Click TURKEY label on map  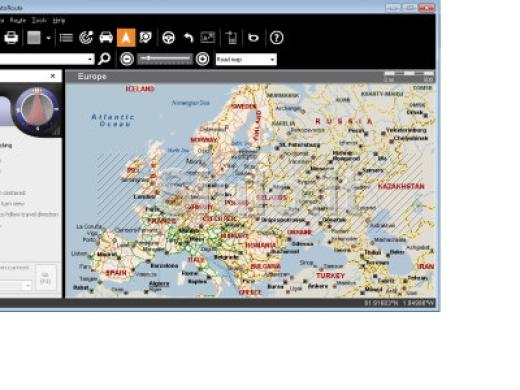(x=330, y=276)
